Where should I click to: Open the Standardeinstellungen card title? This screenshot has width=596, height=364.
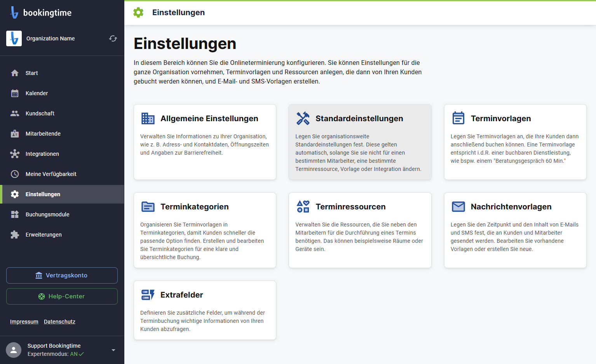[x=359, y=118]
